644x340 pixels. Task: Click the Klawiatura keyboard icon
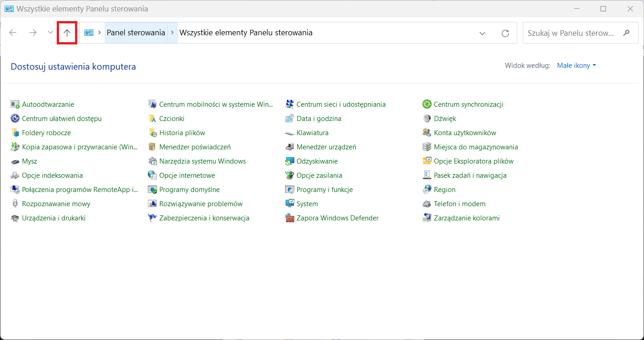click(290, 133)
